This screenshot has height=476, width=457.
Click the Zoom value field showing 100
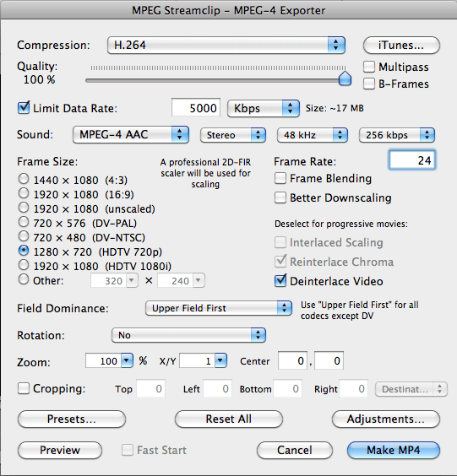pyautogui.click(x=104, y=360)
